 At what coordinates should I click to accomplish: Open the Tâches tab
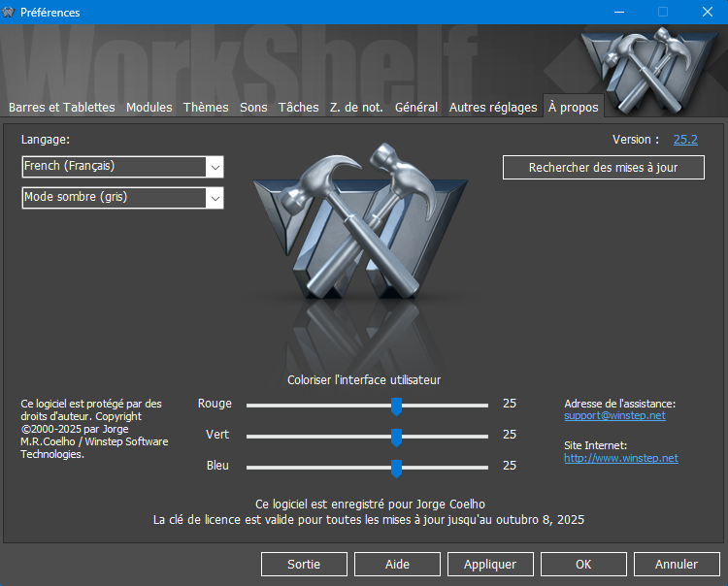[x=298, y=108]
